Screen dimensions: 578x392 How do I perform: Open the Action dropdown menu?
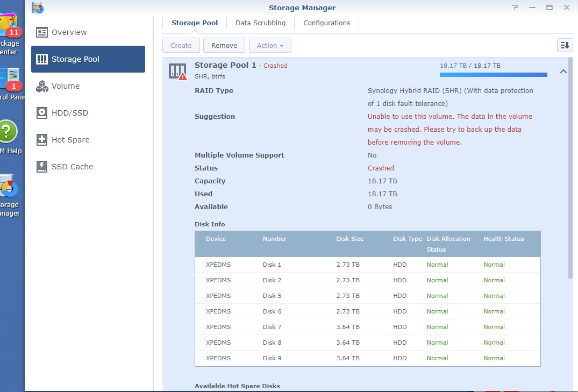270,45
